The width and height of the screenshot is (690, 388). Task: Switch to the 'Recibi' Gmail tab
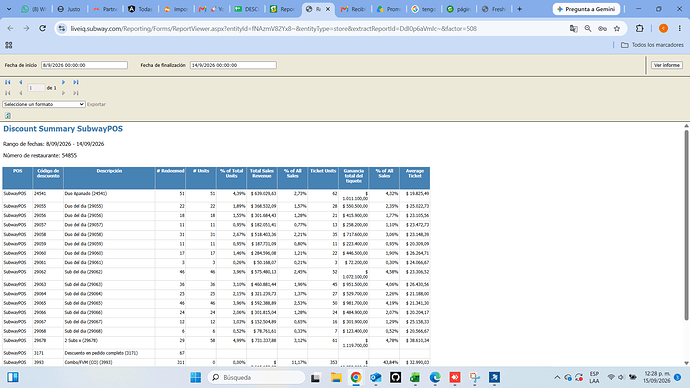(353, 9)
